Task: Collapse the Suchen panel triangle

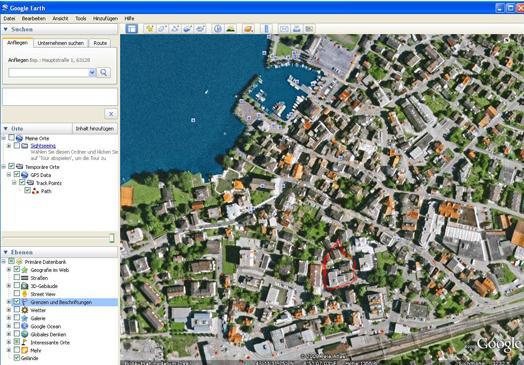Action: pos(5,29)
